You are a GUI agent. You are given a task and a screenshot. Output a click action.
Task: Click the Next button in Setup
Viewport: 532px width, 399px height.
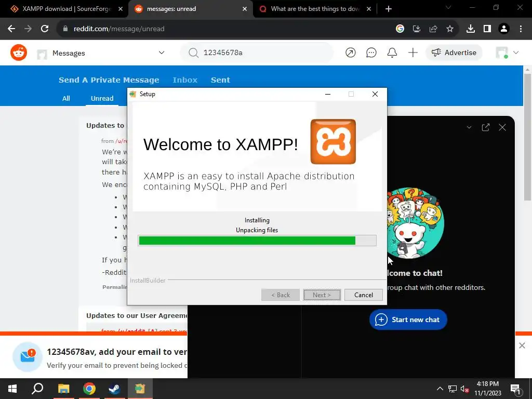322,295
